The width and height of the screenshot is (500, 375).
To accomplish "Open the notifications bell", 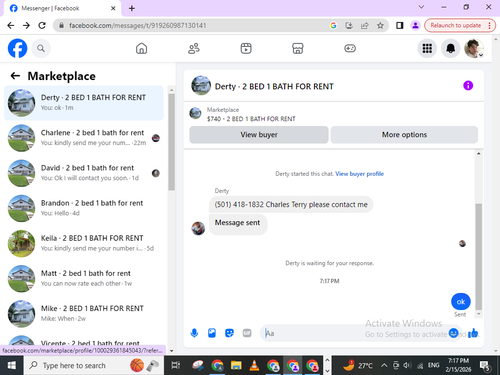I will [450, 49].
